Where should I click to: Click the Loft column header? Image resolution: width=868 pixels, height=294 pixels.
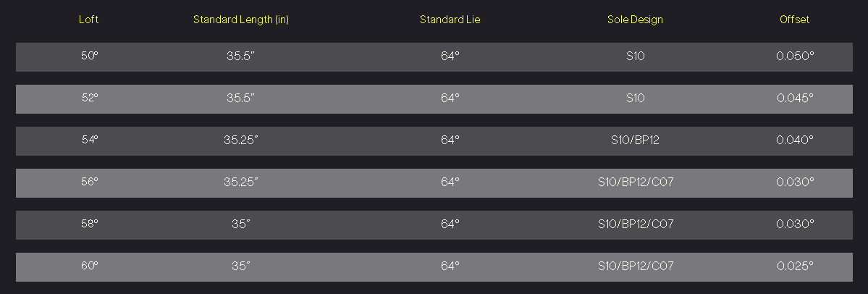click(x=88, y=20)
